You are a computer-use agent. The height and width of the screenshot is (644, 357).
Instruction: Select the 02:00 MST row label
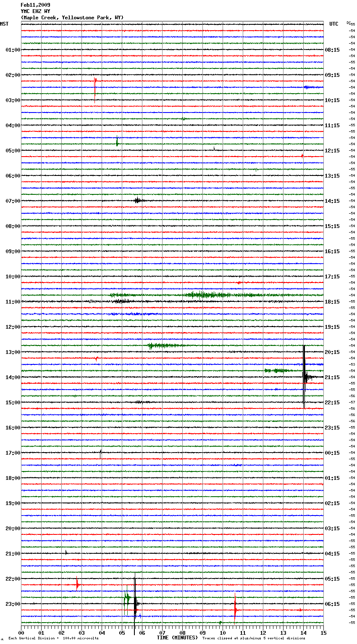pos(13,75)
